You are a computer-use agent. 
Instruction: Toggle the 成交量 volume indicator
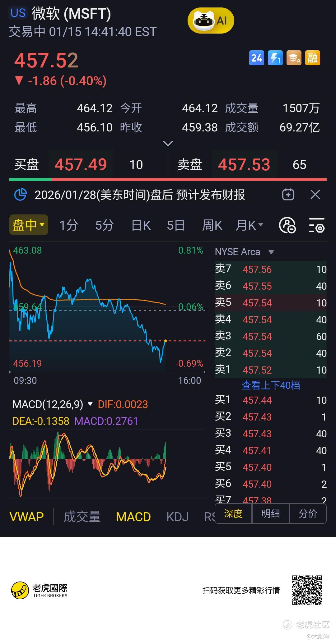[x=82, y=517]
